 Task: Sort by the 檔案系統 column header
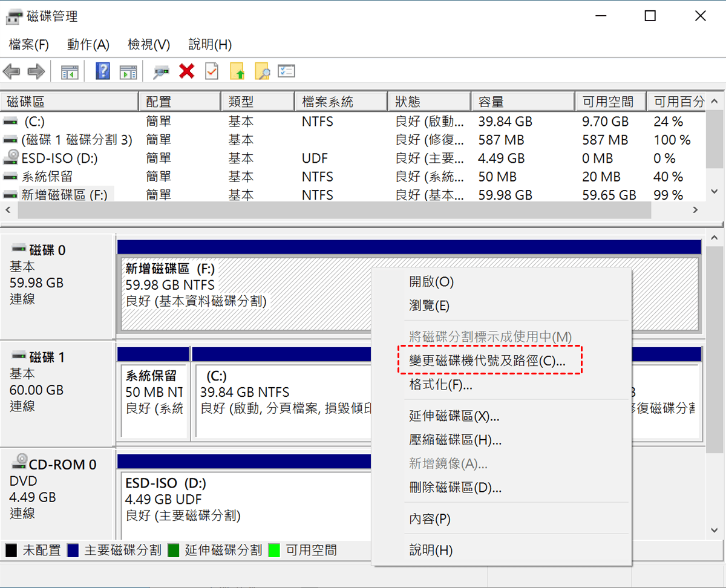click(341, 102)
